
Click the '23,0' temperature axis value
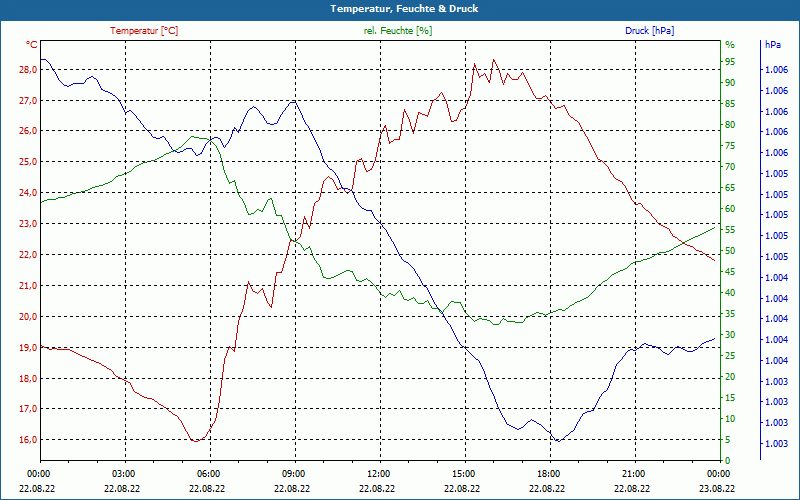(x=28, y=224)
